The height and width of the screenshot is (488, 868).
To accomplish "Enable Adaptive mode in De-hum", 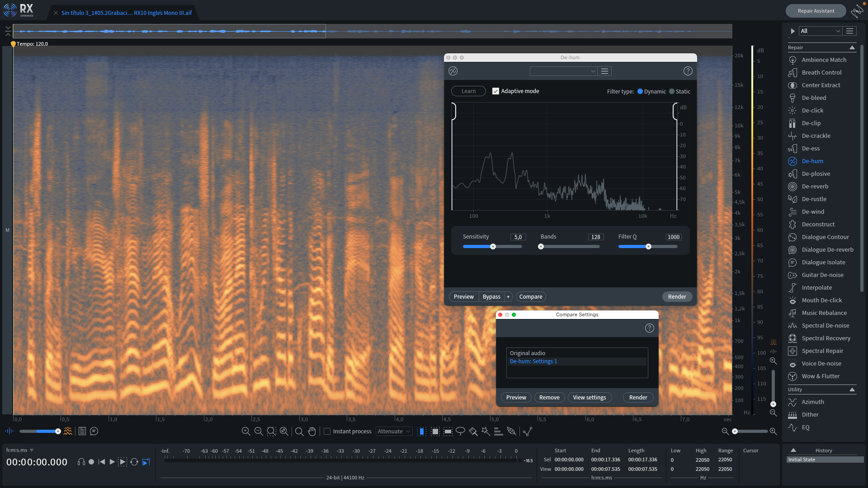I will (x=495, y=91).
